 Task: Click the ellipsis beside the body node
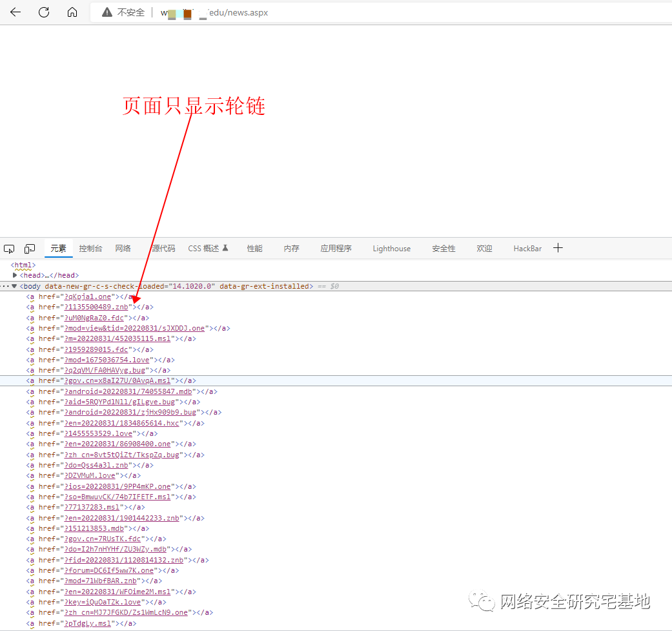click(5, 285)
